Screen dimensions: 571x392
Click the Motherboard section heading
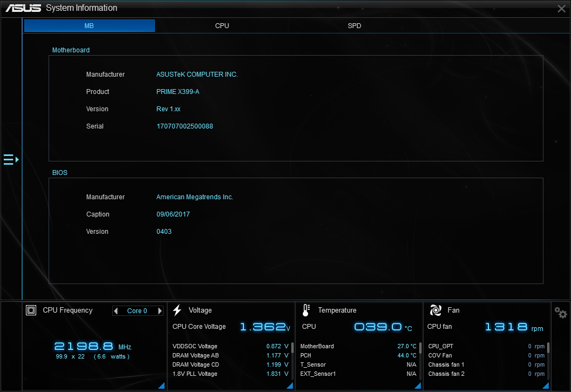[x=71, y=50]
